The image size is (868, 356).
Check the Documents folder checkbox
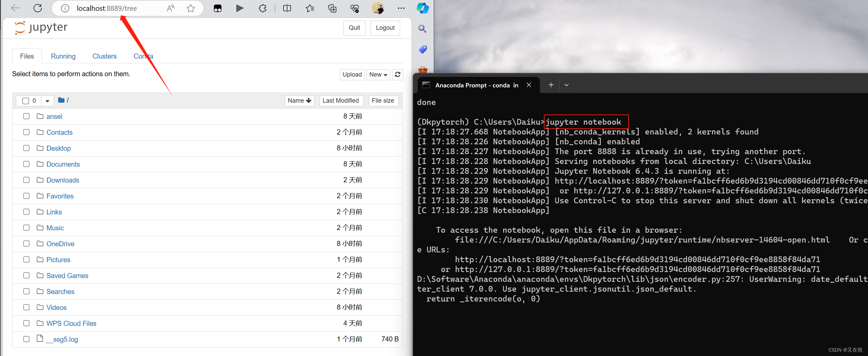[x=26, y=164]
